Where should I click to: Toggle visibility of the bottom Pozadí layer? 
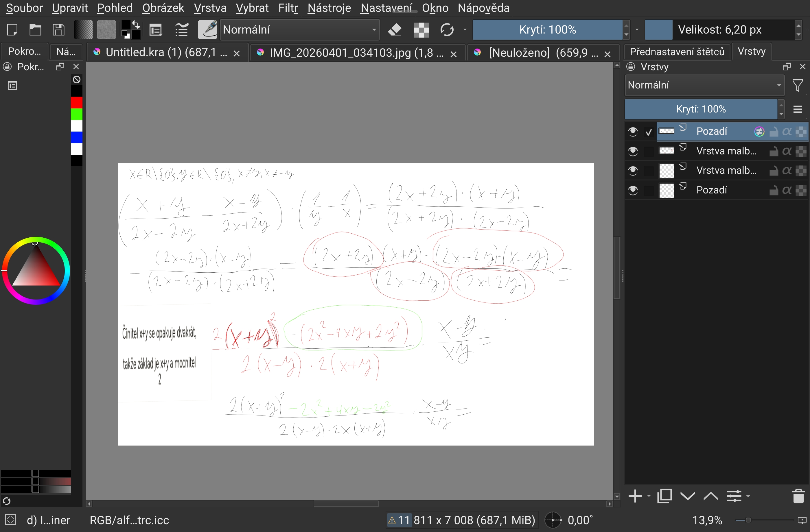tap(633, 190)
